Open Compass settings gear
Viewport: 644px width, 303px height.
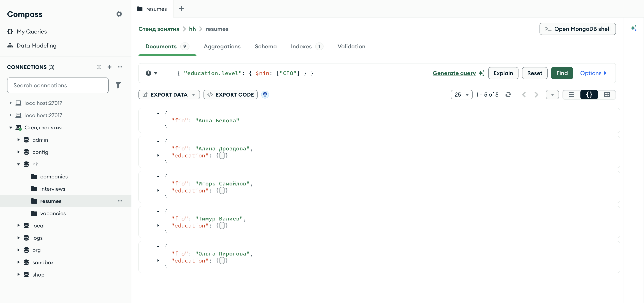pos(119,14)
